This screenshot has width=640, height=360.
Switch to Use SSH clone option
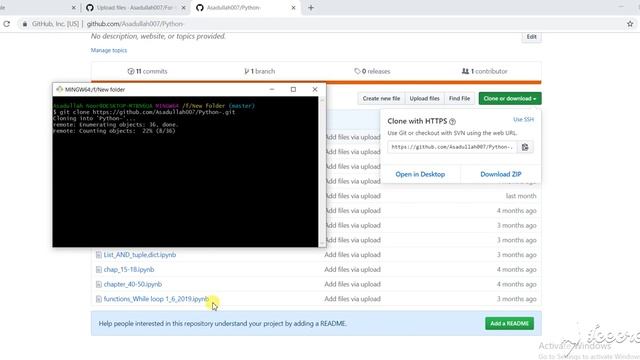point(523,120)
